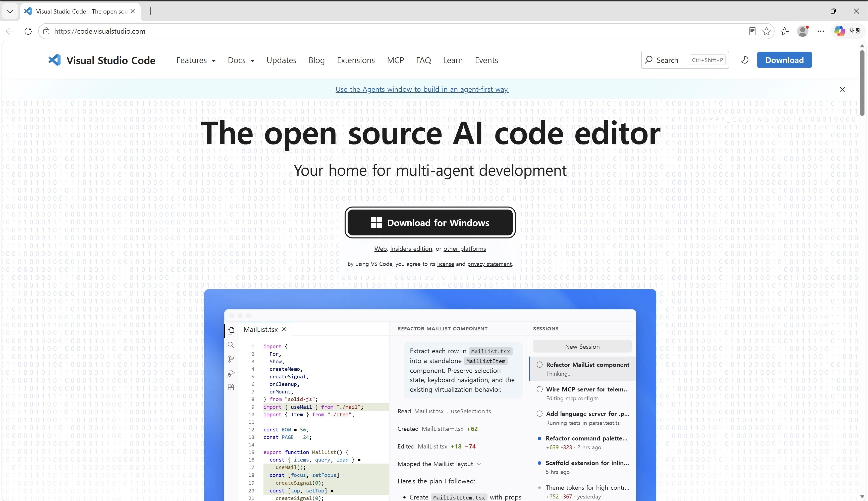Open the MCP menu item
The height and width of the screenshot is (501, 868).
[x=395, y=60]
